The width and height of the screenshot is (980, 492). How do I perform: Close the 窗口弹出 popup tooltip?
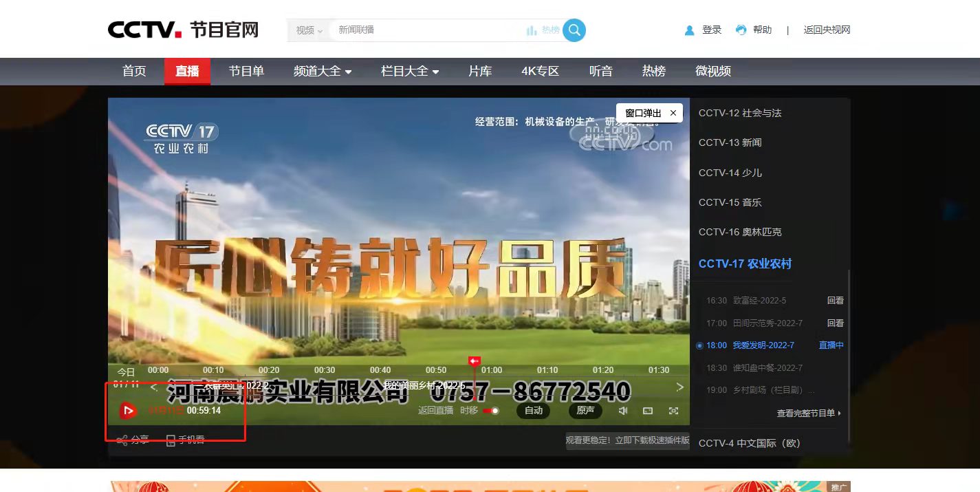pyautogui.click(x=673, y=113)
